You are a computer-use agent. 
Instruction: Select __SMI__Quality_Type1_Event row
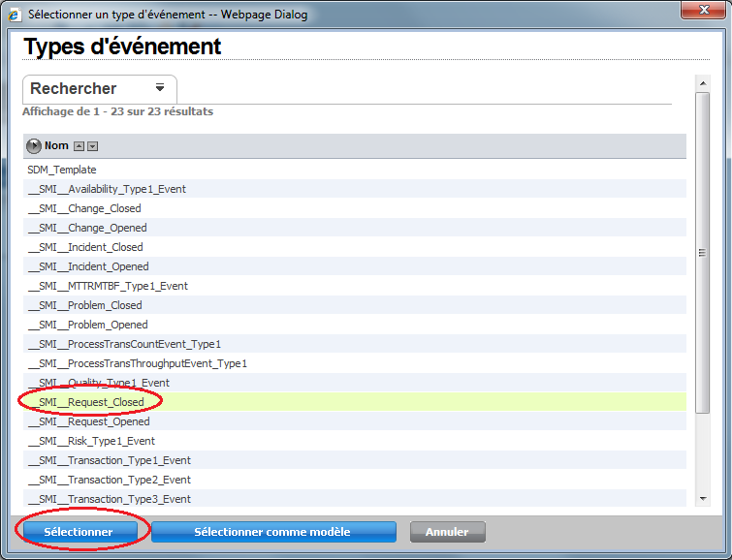point(355,383)
